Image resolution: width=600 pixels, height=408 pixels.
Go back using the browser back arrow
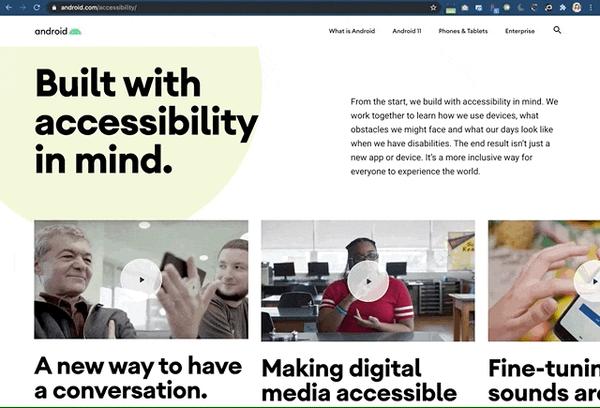pos(9,7)
